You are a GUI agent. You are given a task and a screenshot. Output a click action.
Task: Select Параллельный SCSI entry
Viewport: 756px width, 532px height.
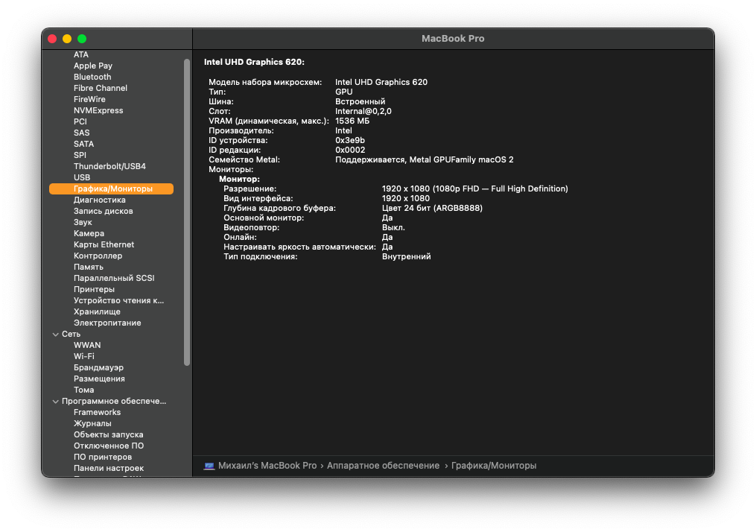114,278
